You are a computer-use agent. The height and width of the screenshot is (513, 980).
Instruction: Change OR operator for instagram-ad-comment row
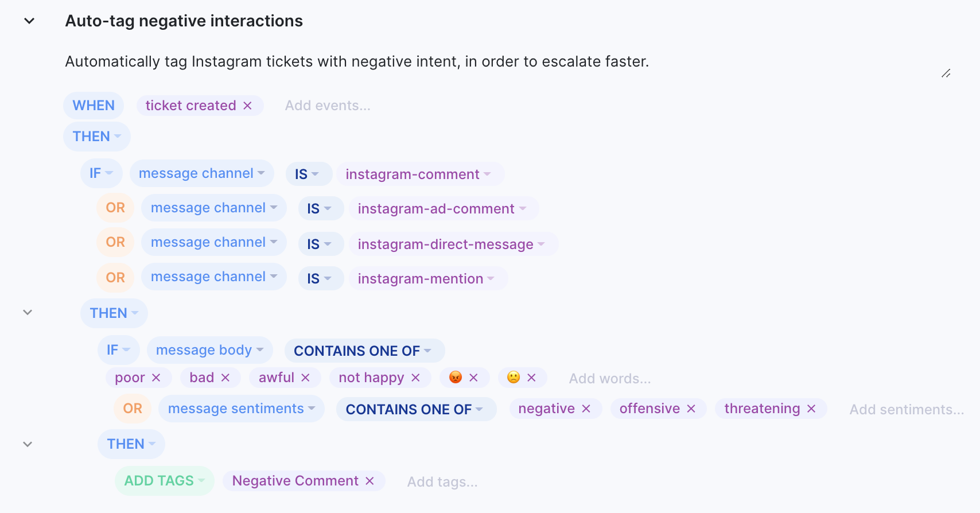[x=115, y=208]
